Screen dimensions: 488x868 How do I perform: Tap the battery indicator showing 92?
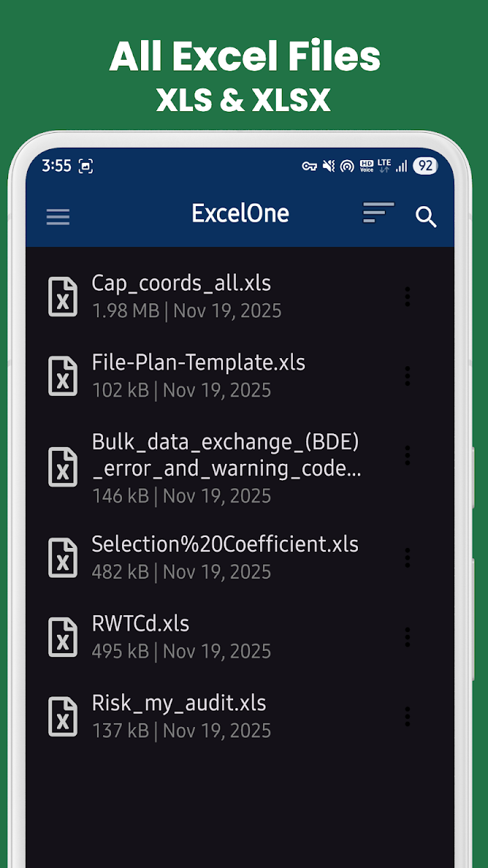(x=425, y=166)
